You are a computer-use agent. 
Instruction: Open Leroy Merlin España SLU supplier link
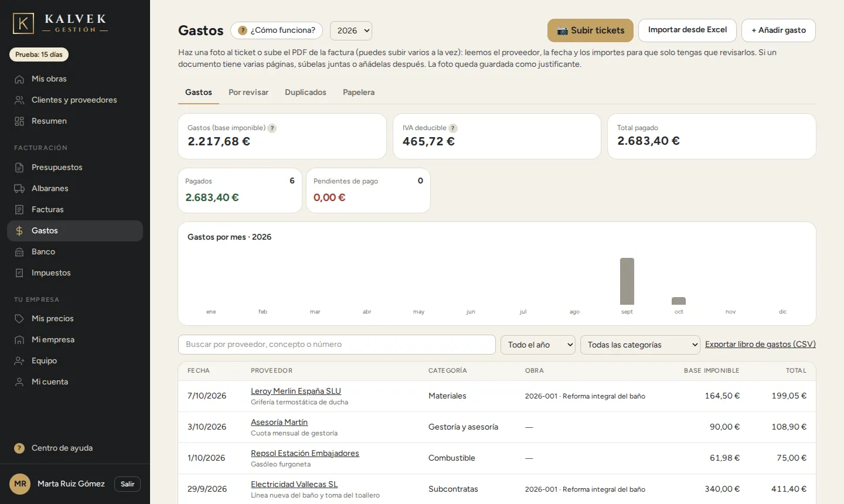click(296, 391)
